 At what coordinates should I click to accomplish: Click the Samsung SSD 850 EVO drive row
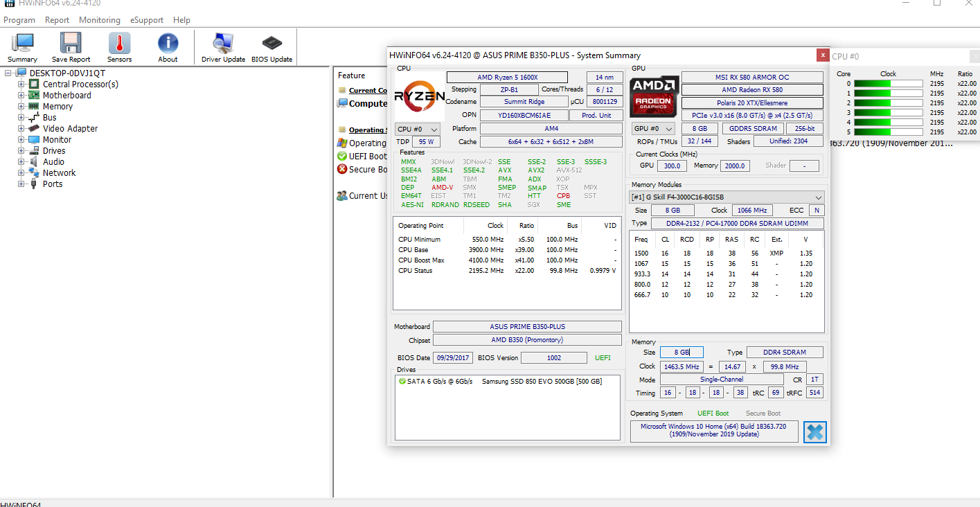click(x=507, y=382)
